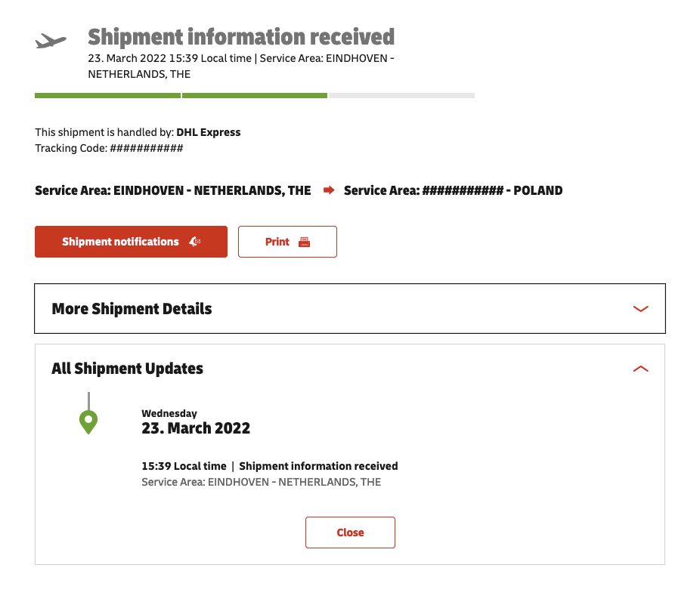Image resolution: width=700 pixels, height=602 pixels.
Task: Click the second green progress bar segment
Action: click(x=255, y=96)
